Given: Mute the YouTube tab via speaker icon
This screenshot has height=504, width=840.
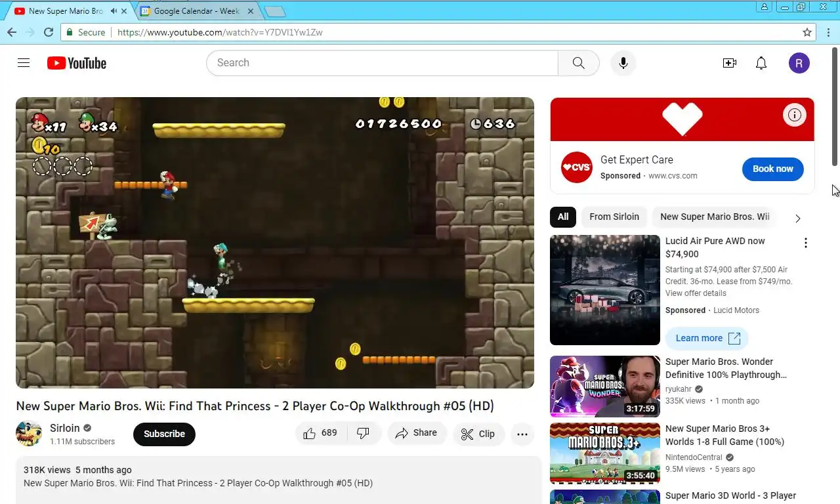Looking at the screenshot, I should point(114,11).
